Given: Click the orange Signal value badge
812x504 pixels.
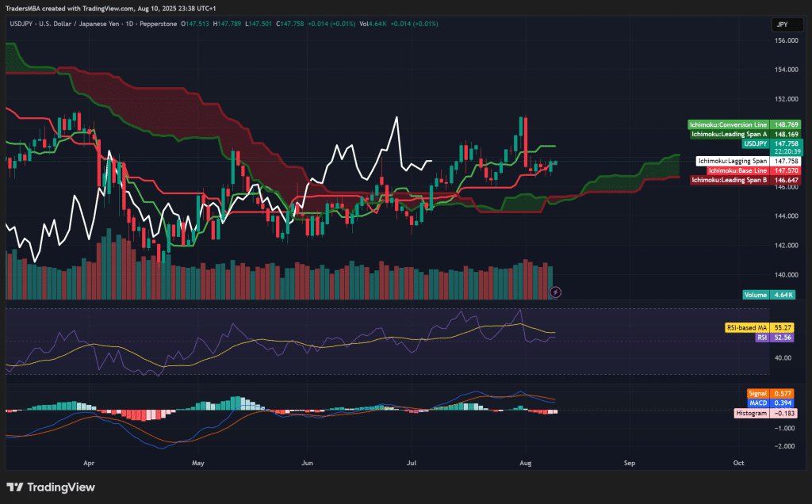Looking at the screenshot, I should (757, 394).
